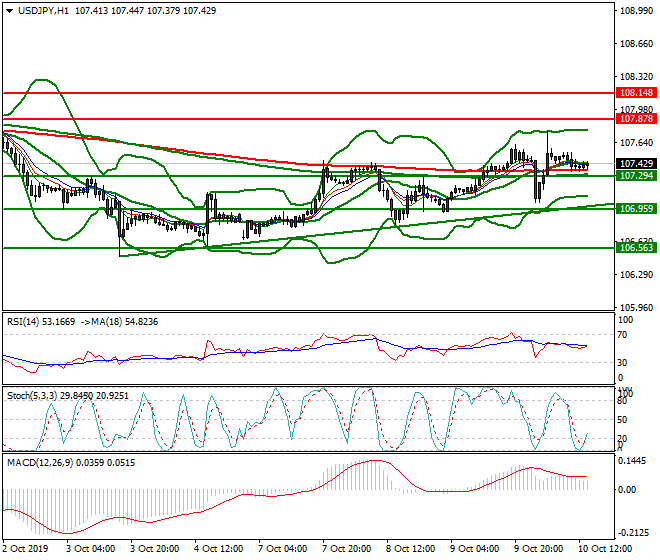Click the 8 Oct 12:00 time label
The height and width of the screenshot is (560, 660).
coord(410,549)
